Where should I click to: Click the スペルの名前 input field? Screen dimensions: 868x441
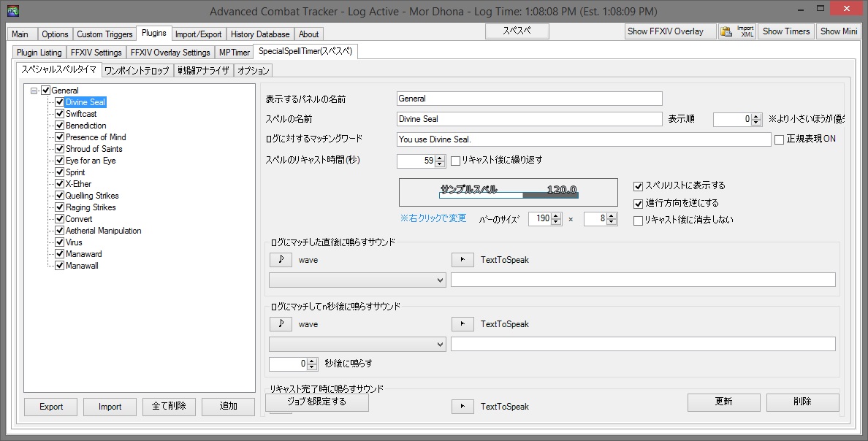point(529,119)
